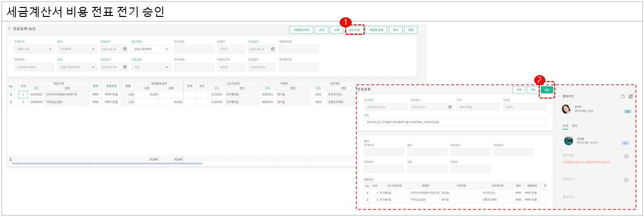644x217 pixels.
Task: Switch to the 참조 tab
Action: point(575,125)
